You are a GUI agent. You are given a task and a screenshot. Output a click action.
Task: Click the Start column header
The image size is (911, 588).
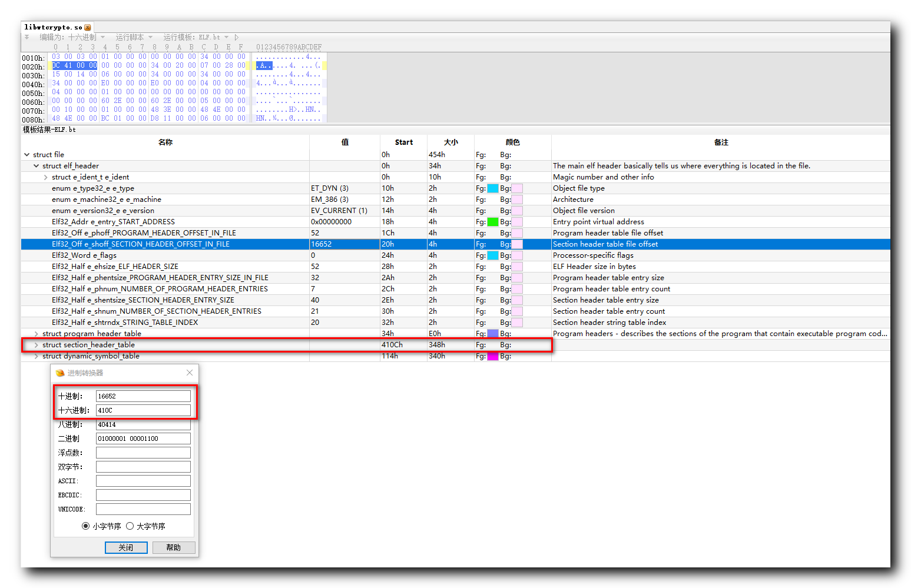(x=404, y=142)
